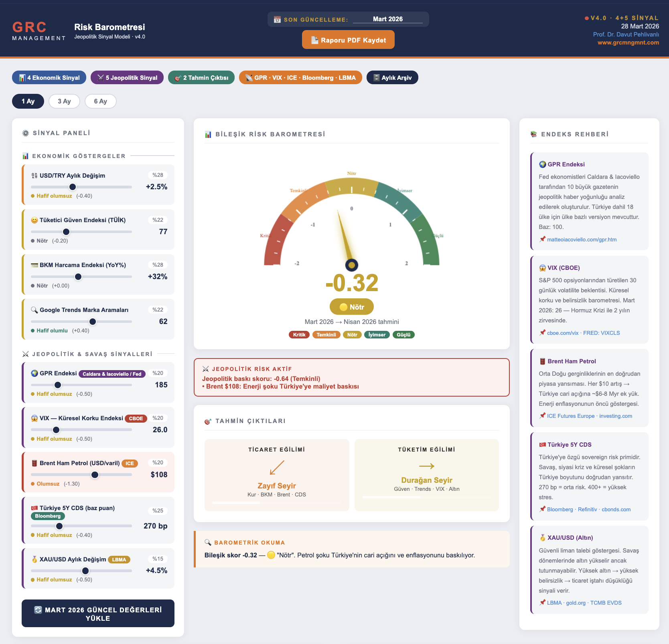Open the Aylık Arşiv tab
The image size is (669, 644).
click(392, 78)
